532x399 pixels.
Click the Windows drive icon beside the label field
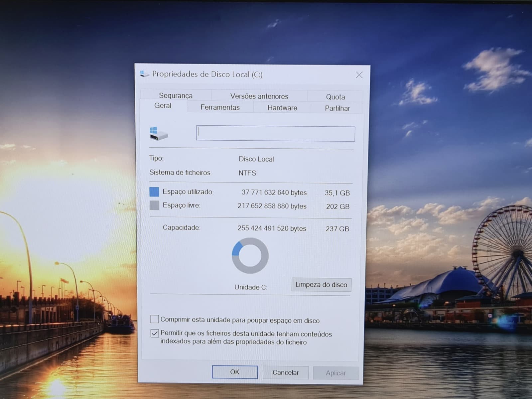159,133
